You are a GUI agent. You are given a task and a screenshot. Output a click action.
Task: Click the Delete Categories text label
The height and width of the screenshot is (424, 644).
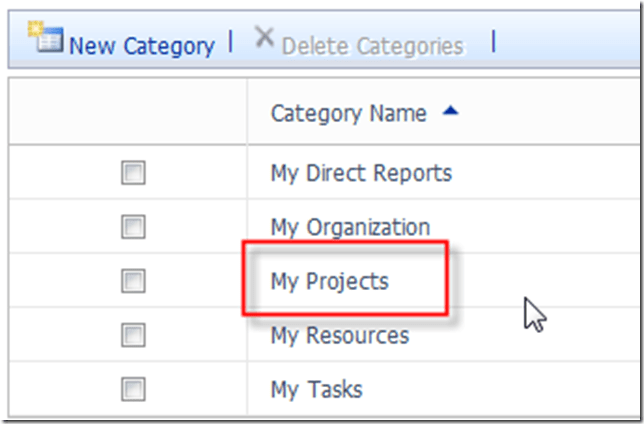coord(372,46)
